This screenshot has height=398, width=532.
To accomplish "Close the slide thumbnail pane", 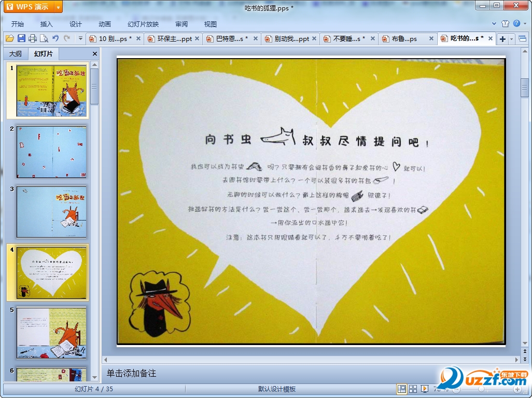I will [95, 53].
